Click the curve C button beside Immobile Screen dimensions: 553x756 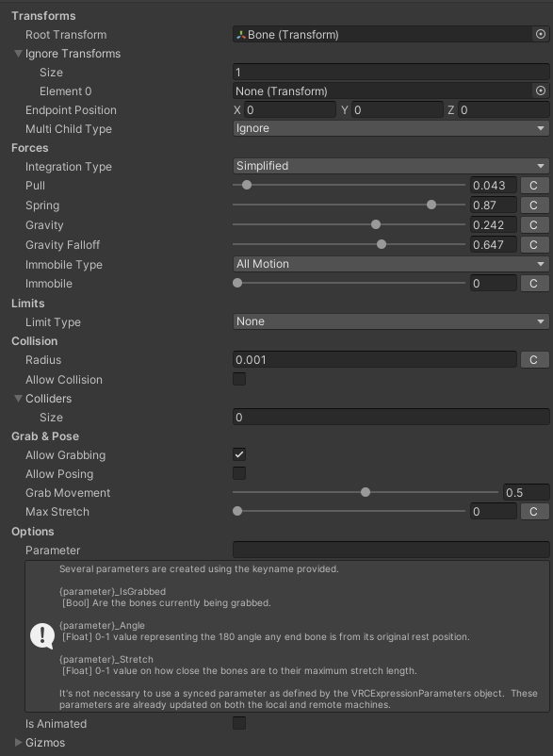pyautogui.click(x=534, y=283)
